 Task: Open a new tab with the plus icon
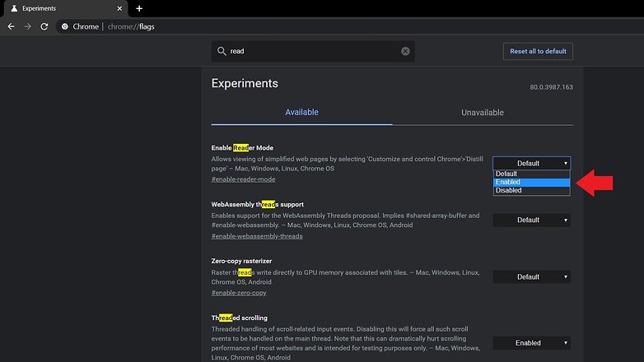[x=139, y=8]
